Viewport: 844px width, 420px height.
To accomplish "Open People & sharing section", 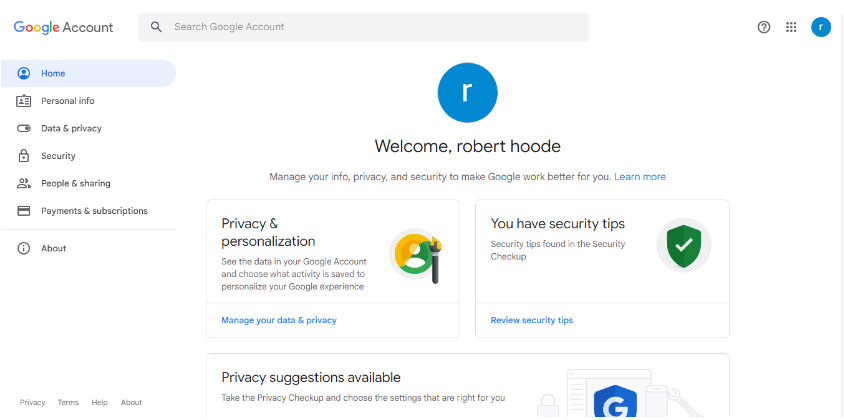I will point(76,183).
